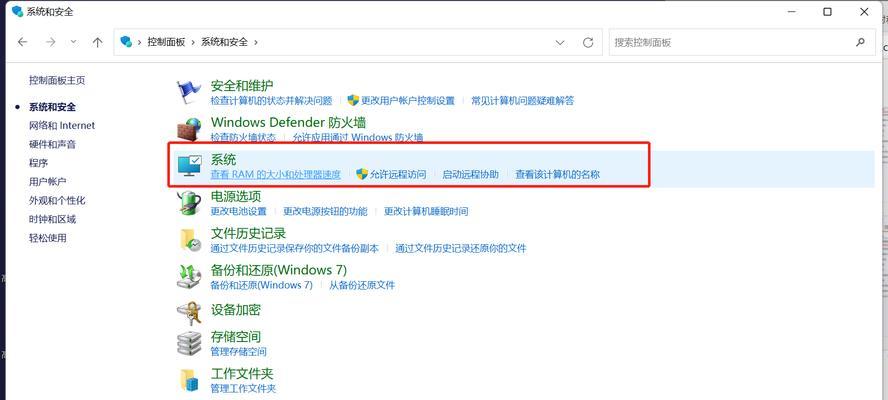Open the 安全和维护 heading
The image size is (888, 400).
(x=242, y=86)
